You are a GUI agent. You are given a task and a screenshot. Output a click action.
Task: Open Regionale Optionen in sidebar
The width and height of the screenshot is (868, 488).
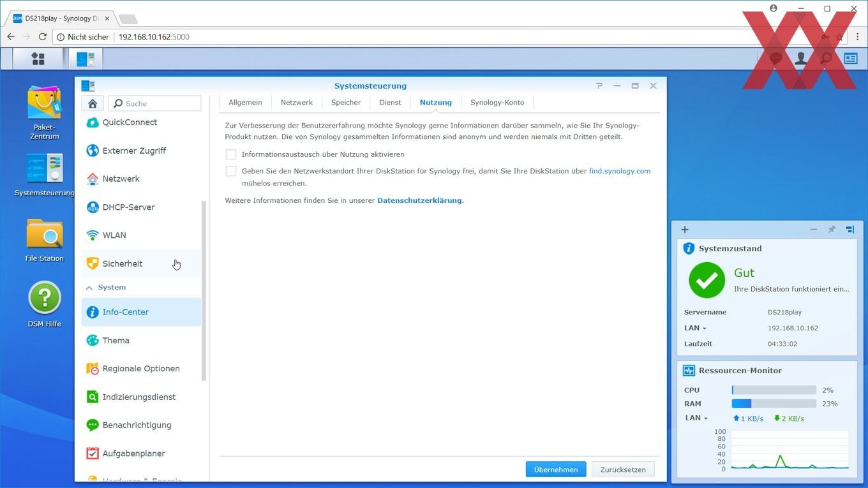pyautogui.click(x=141, y=369)
